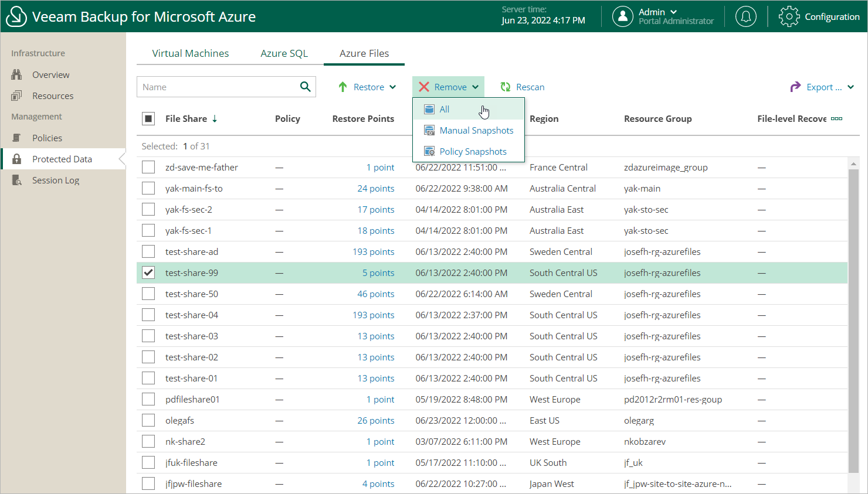Uncheck the test-share-99 row checkbox
Screen dimensions: 868x494
[x=148, y=272]
